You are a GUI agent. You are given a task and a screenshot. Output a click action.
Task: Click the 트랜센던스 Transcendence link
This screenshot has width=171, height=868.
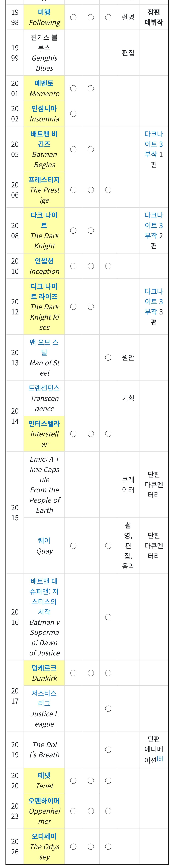pyautogui.click(x=44, y=388)
